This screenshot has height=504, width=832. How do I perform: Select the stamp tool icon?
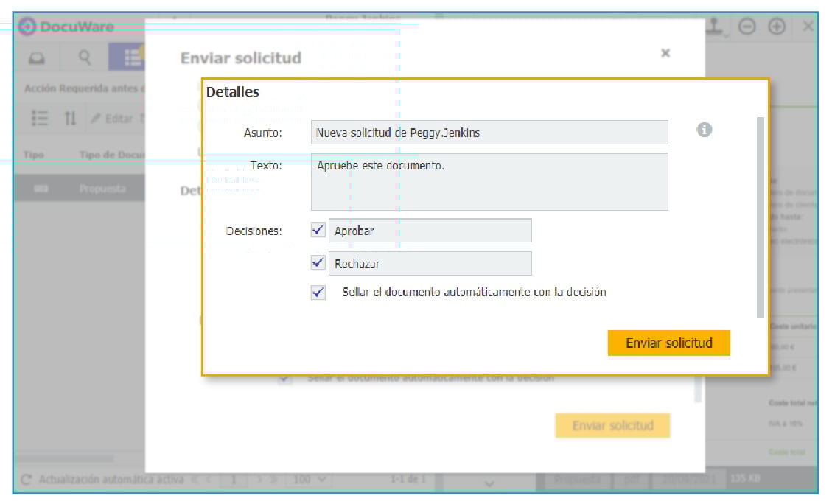715,27
